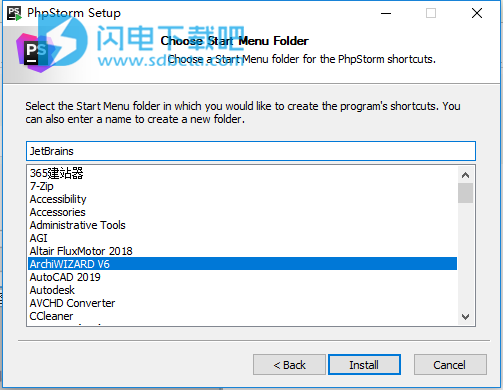Screen dimensions: 503x390
Task: Select Altair FluxMotor 2018 folder
Action: 242,251
